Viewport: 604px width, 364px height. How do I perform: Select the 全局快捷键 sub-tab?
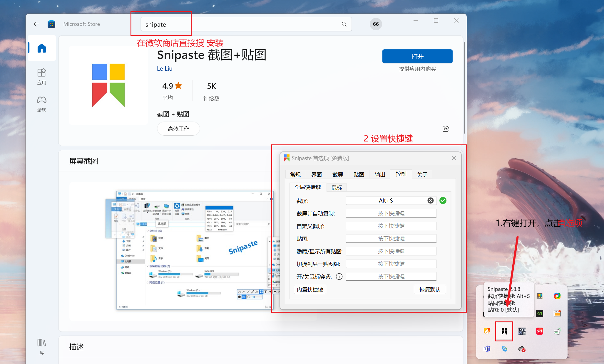308,187
